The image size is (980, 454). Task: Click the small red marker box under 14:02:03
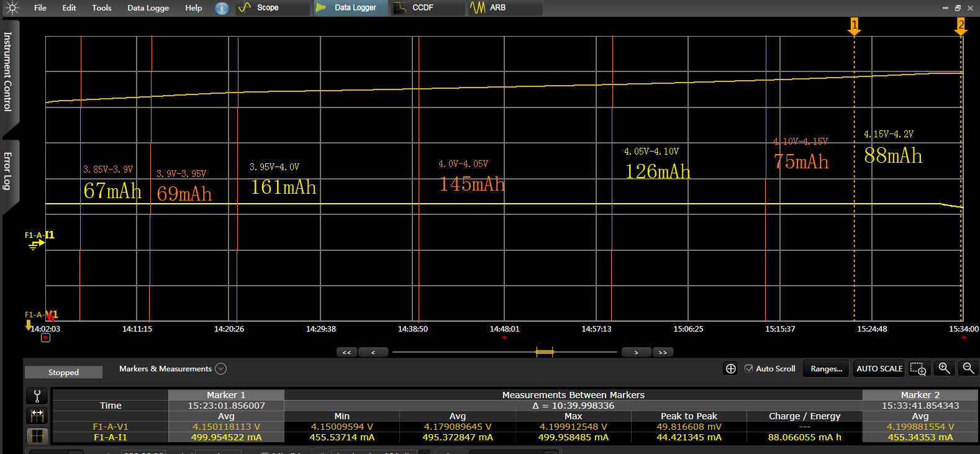45,338
